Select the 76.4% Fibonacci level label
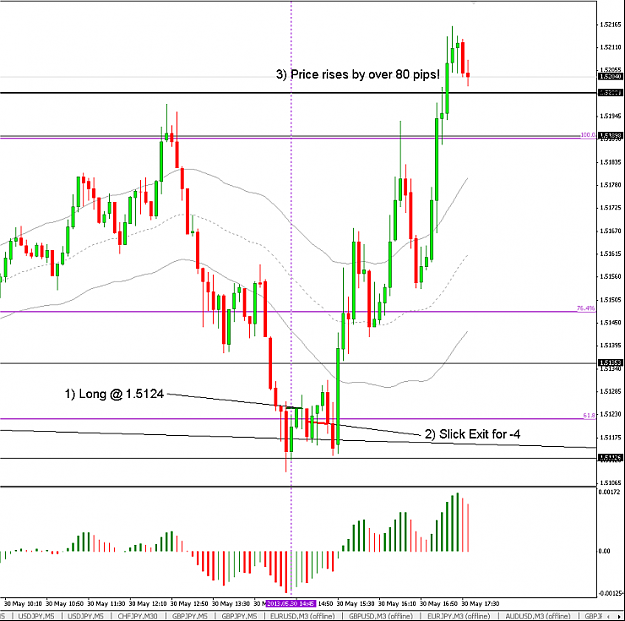 click(586, 308)
